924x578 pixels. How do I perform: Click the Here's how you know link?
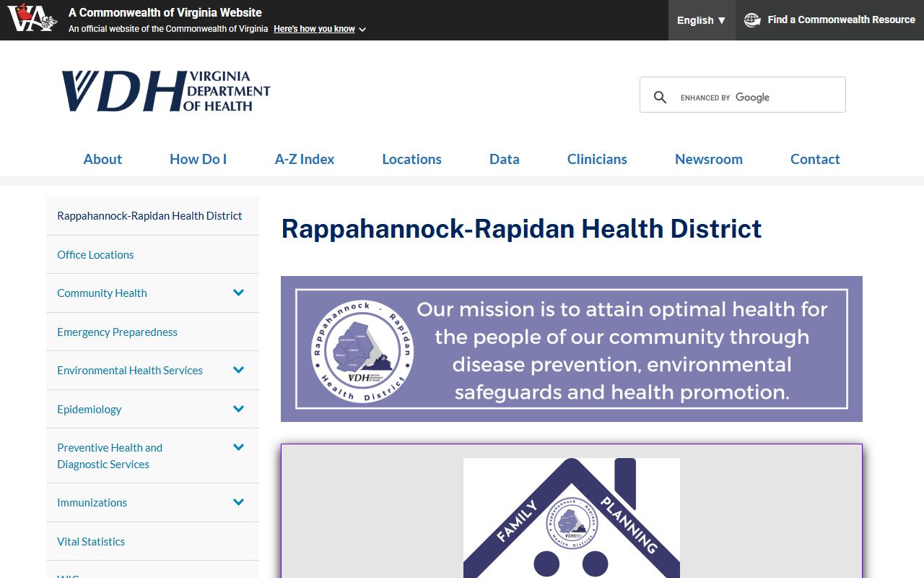tap(314, 29)
